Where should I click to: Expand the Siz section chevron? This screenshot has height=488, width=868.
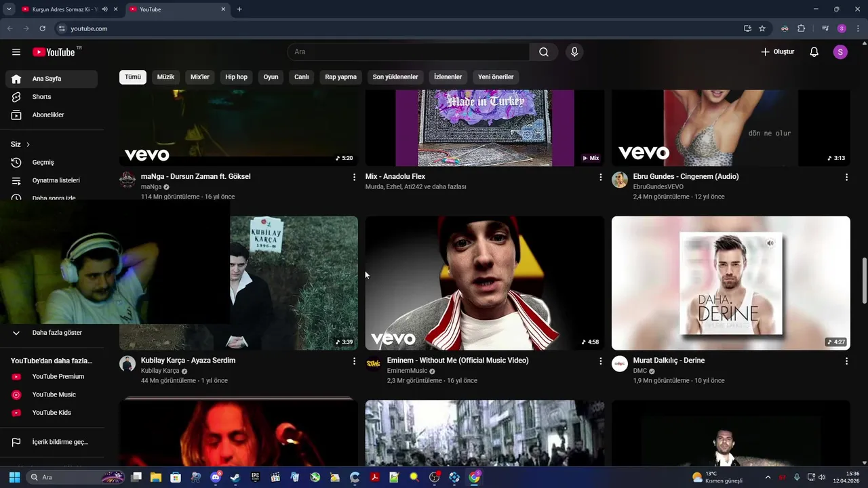pyautogui.click(x=28, y=144)
